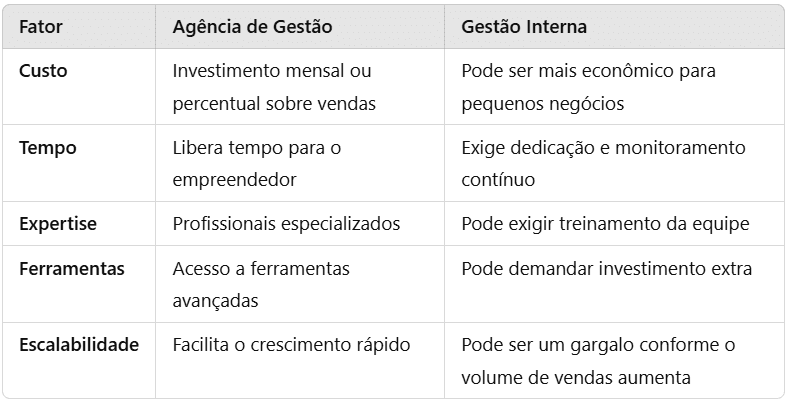
Task: Click the "Exige dedicação e monitoramento" cell
Action: click(x=603, y=163)
